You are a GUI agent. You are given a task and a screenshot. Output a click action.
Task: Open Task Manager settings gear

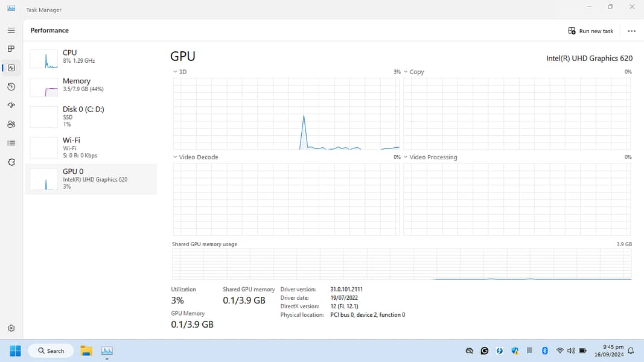[11, 328]
